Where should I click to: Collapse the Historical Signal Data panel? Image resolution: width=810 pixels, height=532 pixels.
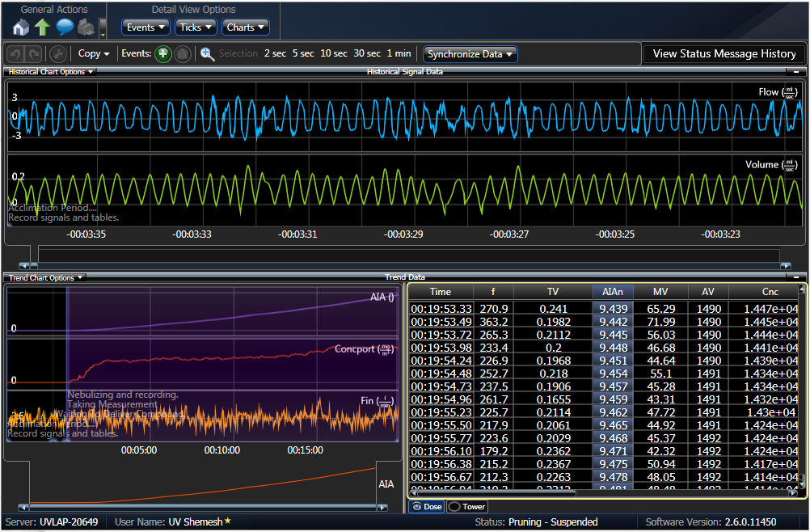797,72
